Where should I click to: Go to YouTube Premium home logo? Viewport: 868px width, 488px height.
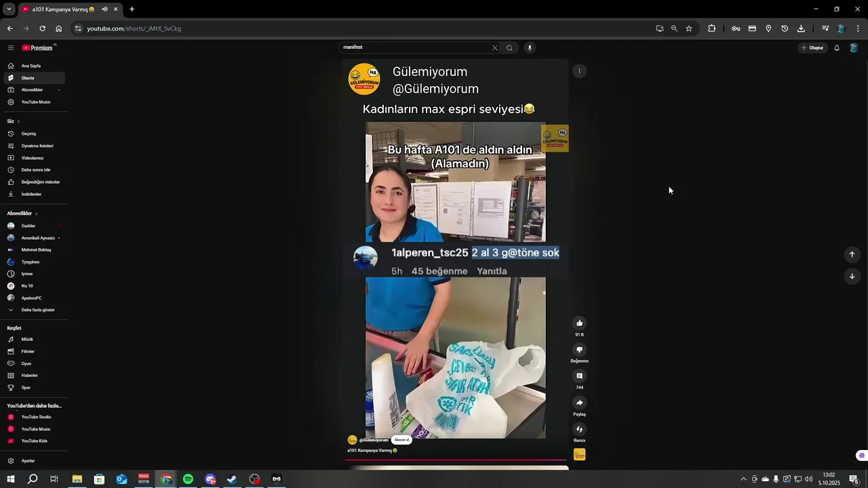tap(38, 47)
